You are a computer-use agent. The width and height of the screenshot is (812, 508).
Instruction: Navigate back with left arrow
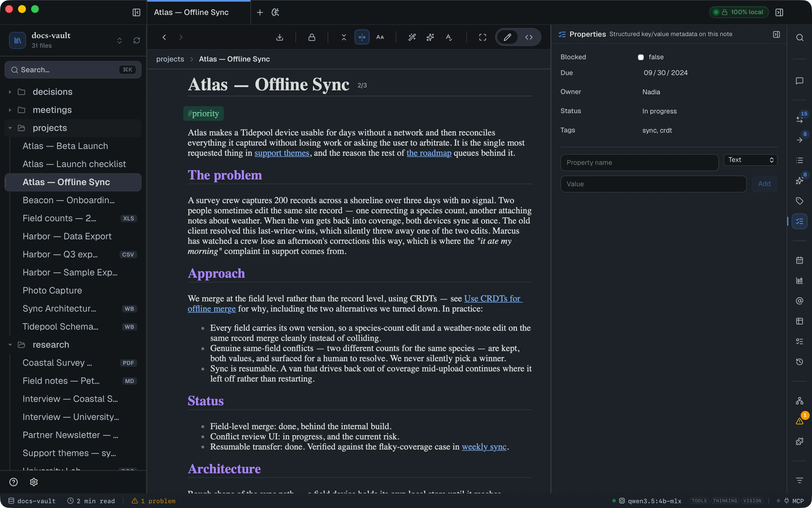coord(164,37)
